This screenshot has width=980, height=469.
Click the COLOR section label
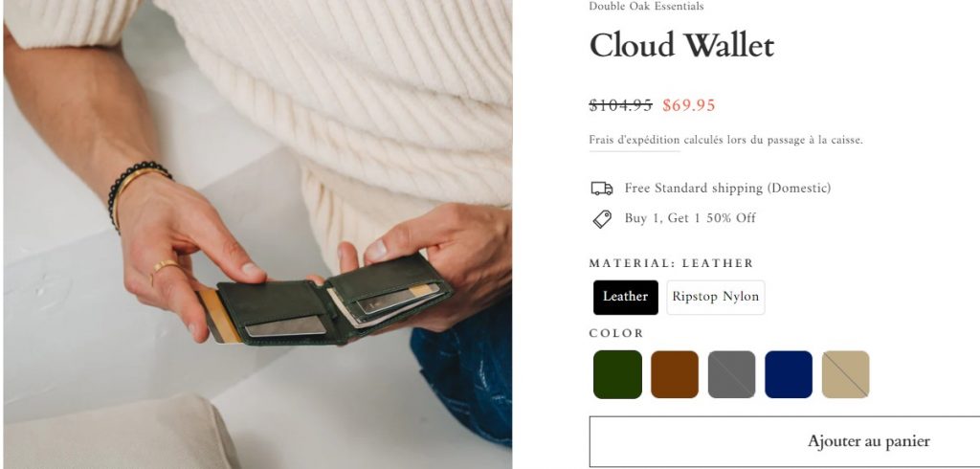pos(616,333)
